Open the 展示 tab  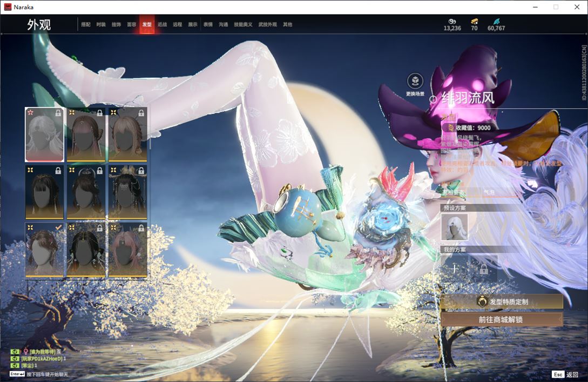(x=193, y=24)
